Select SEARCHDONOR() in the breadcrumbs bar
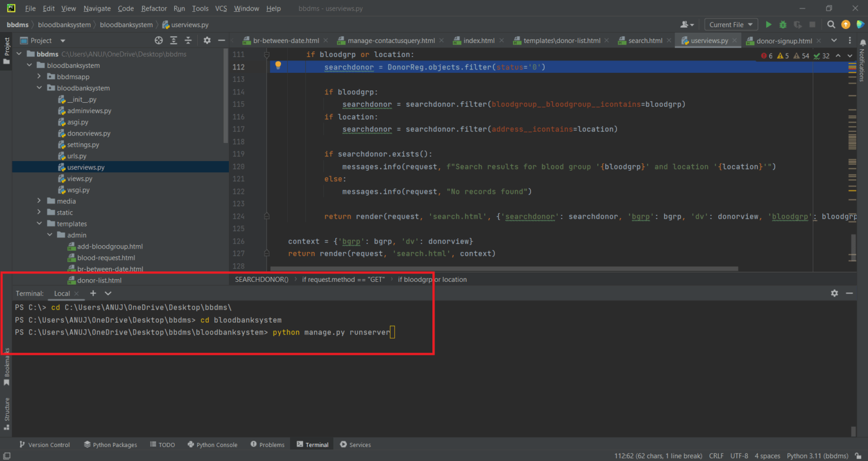 tap(261, 279)
